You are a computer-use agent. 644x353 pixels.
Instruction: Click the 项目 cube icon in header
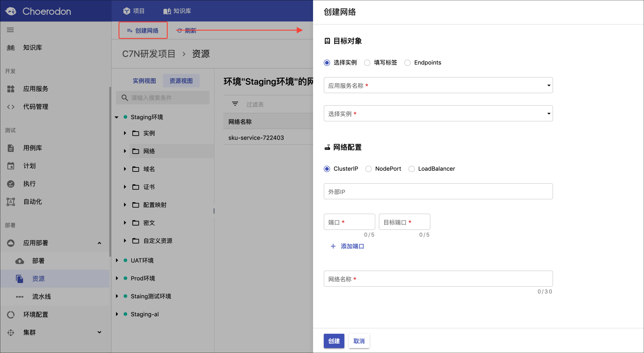(x=127, y=11)
